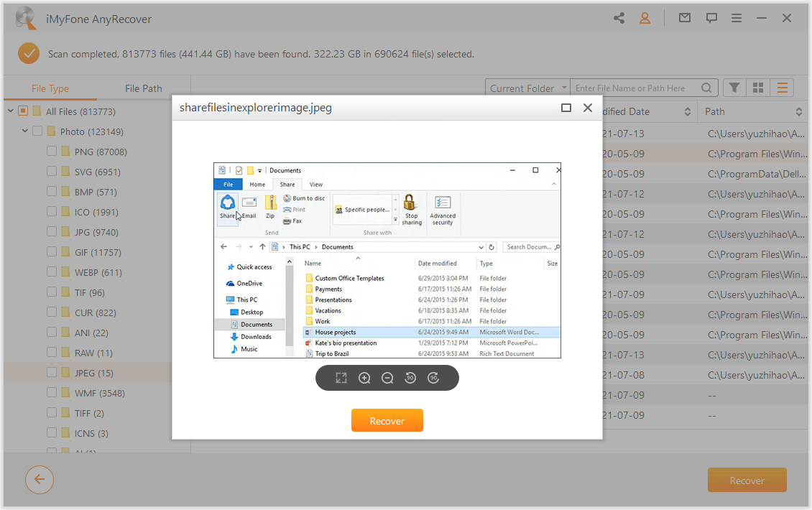This screenshot has width=812, height=510.
Task: Click the filter funnel icon
Action: click(734, 88)
